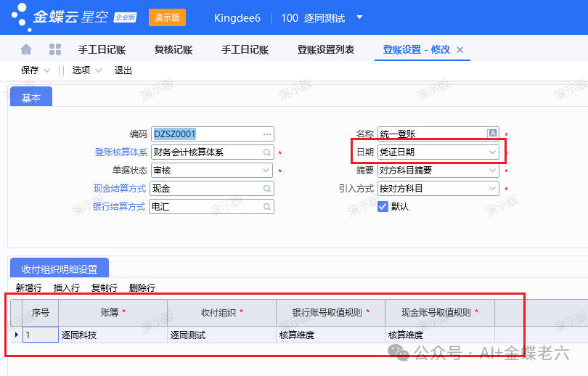This screenshot has height=376, width=588.
Task: Open the 单据状态 dropdown
Action: click(x=267, y=171)
